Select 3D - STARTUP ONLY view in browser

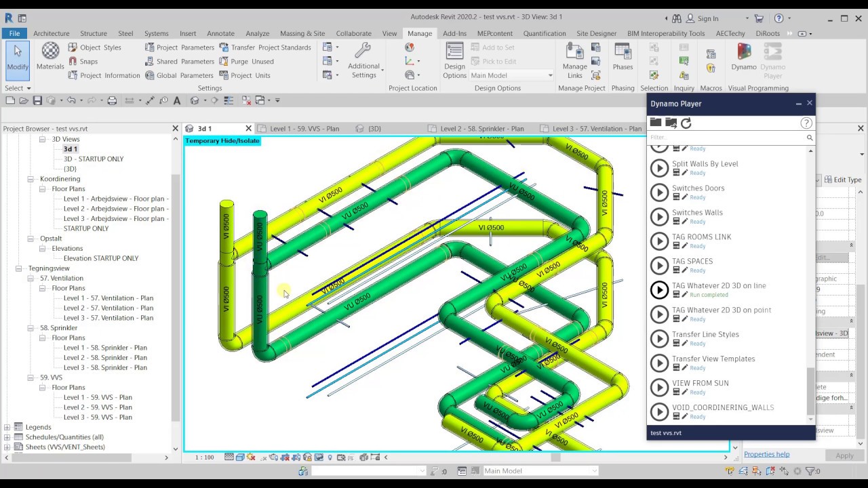click(94, 159)
